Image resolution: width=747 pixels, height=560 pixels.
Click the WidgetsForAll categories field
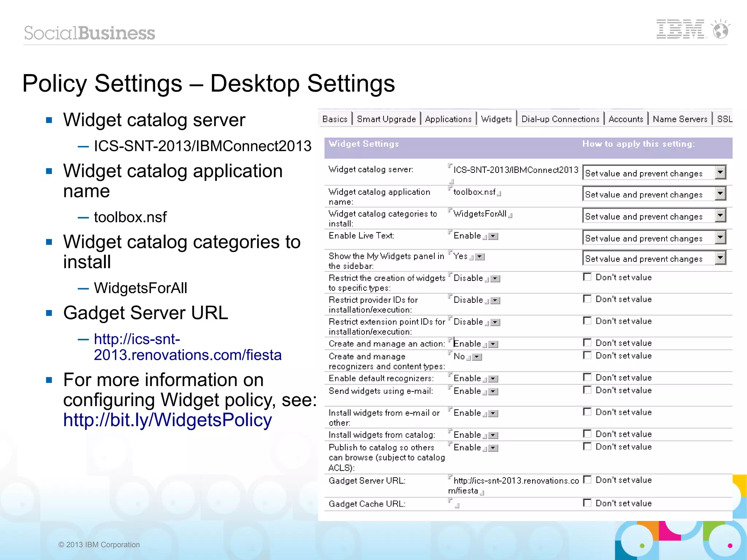pyautogui.click(x=480, y=214)
